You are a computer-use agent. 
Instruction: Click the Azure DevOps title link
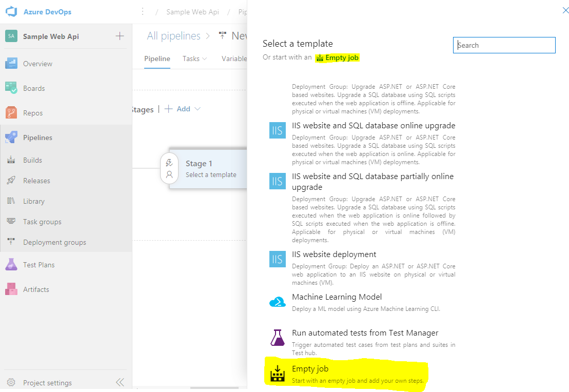coord(47,12)
